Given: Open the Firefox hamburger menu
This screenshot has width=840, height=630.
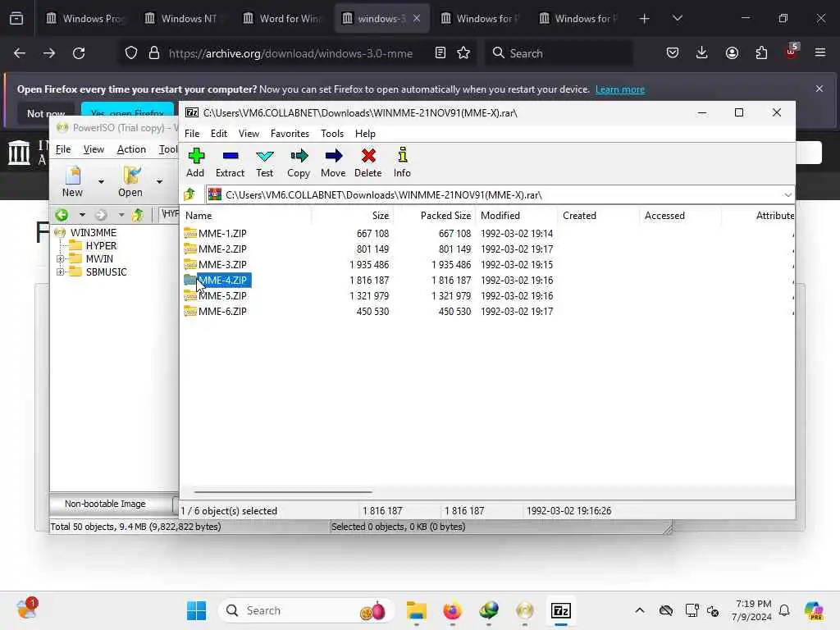Looking at the screenshot, I should (x=820, y=53).
